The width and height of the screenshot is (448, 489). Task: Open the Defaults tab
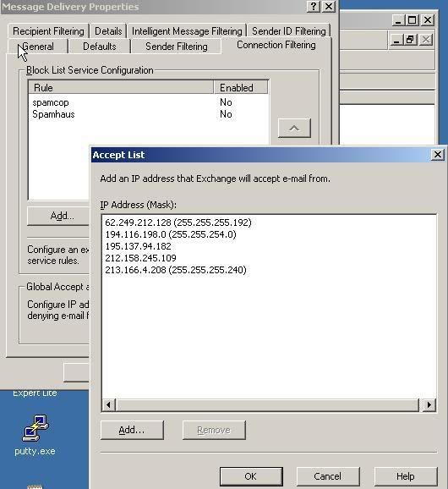[x=100, y=47]
